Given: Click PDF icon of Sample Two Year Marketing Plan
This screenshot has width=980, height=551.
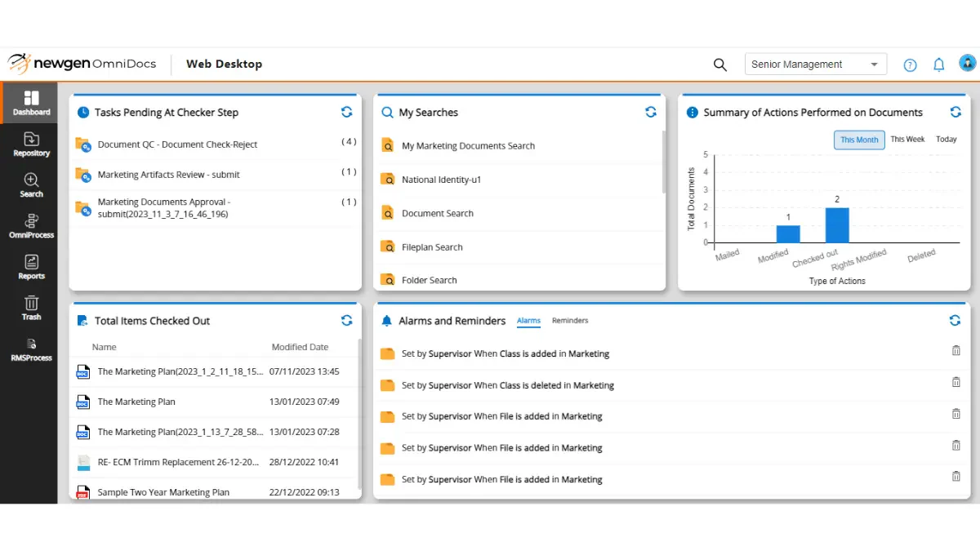Looking at the screenshot, I should (x=82, y=492).
